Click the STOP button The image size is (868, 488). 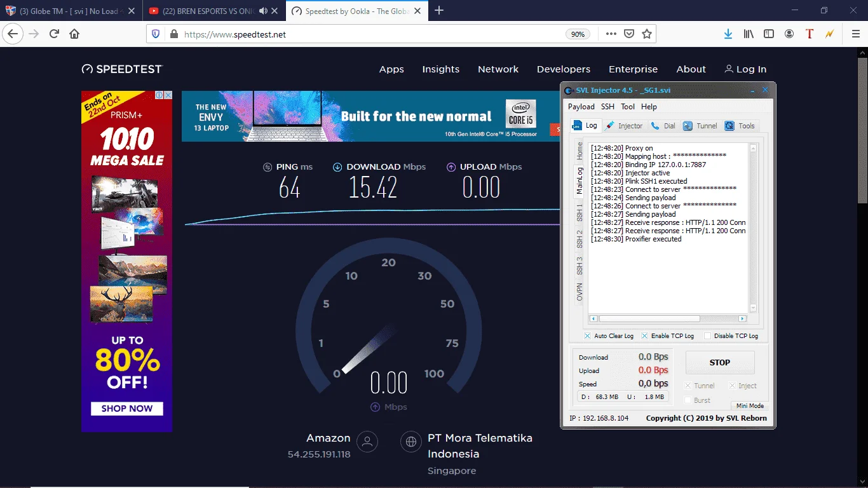coord(720,363)
